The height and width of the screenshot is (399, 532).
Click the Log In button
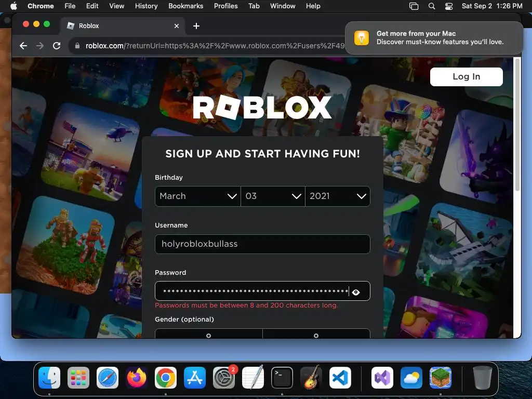pyautogui.click(x=466, y=77)
